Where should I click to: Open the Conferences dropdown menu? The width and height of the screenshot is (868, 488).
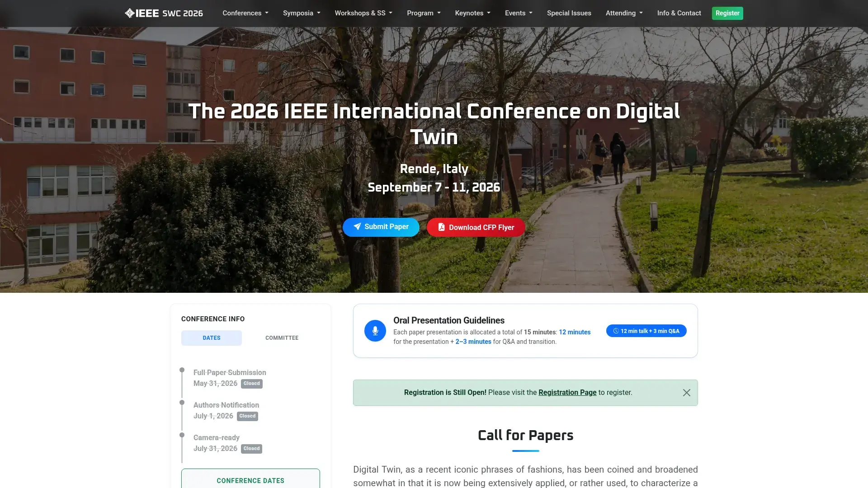pos(245,13)
